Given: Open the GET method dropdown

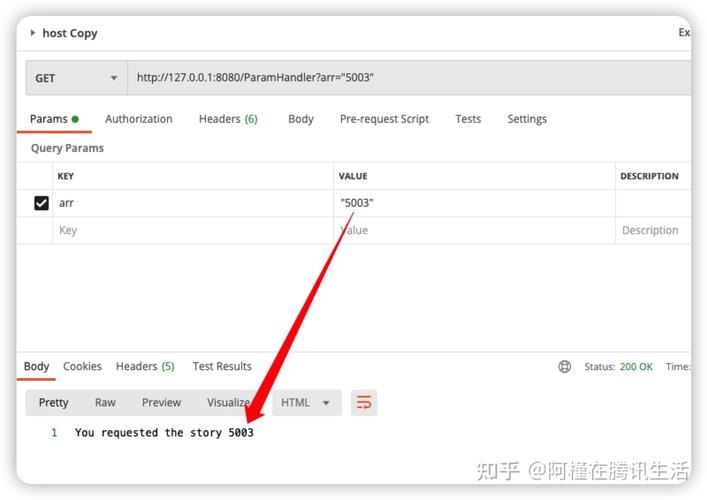Looking at the screenshot, I should [x=76, y=78].
